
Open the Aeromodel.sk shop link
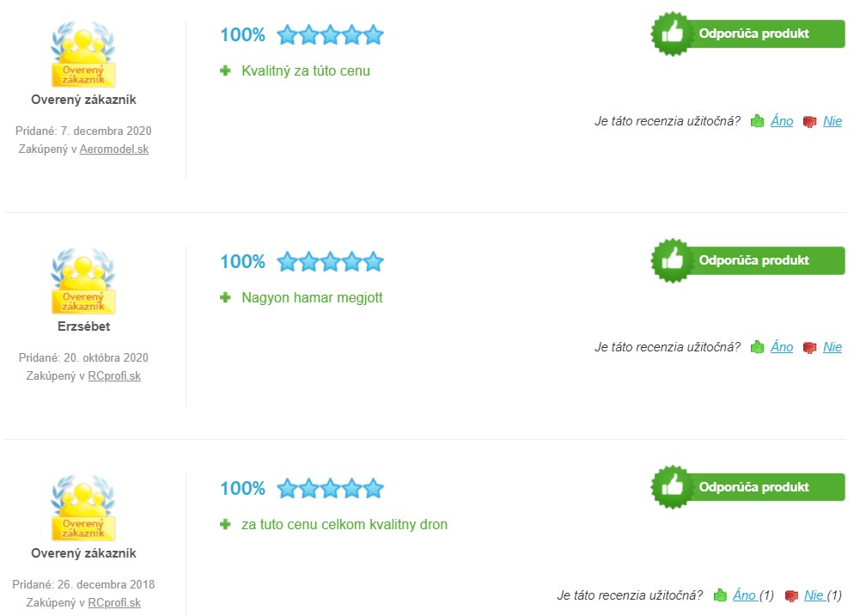(x=114, y=149)
